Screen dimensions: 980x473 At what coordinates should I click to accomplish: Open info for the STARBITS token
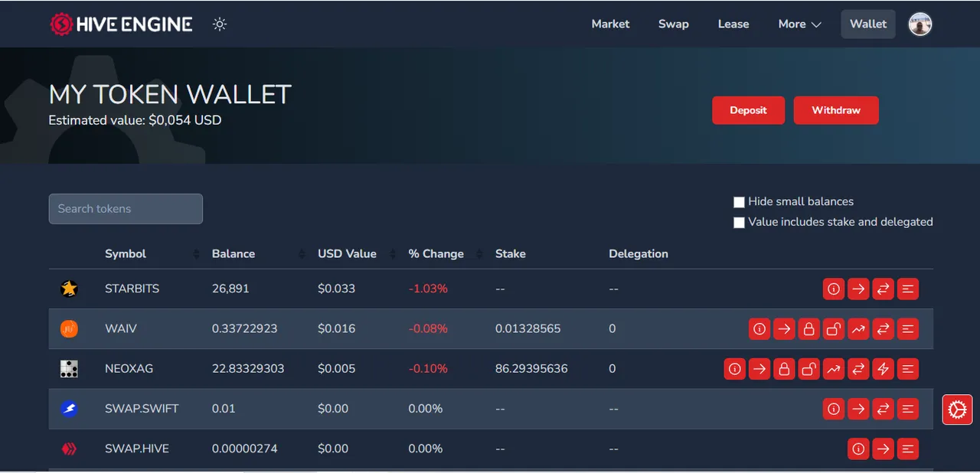pyautogui.click(x=834, y=289)
